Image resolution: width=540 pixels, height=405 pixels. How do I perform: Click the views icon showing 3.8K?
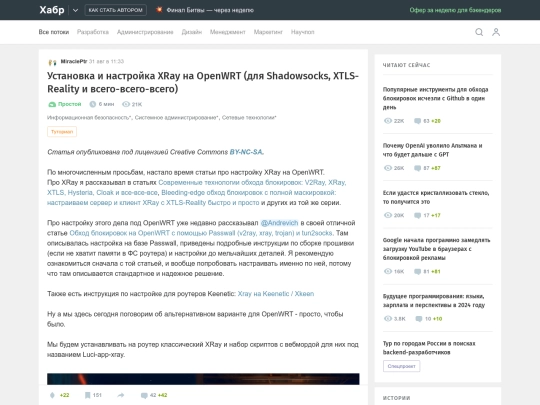click(x=388, y=319)
